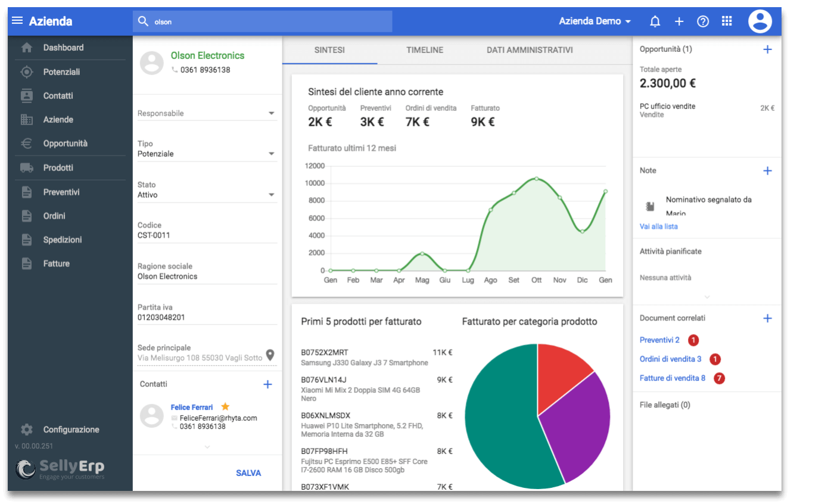Open the Azienda Demo dropdown
This screenshot has height=504, width=828.
[595, 21]
